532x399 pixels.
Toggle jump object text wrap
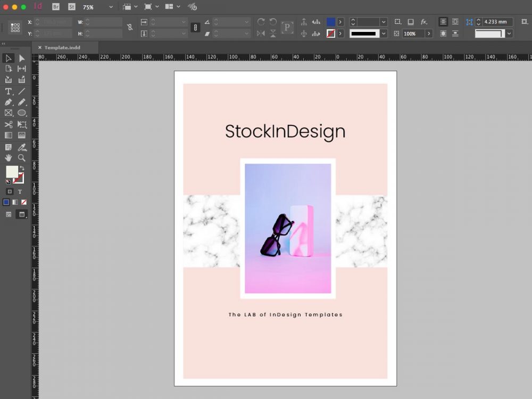coord(455,34)
